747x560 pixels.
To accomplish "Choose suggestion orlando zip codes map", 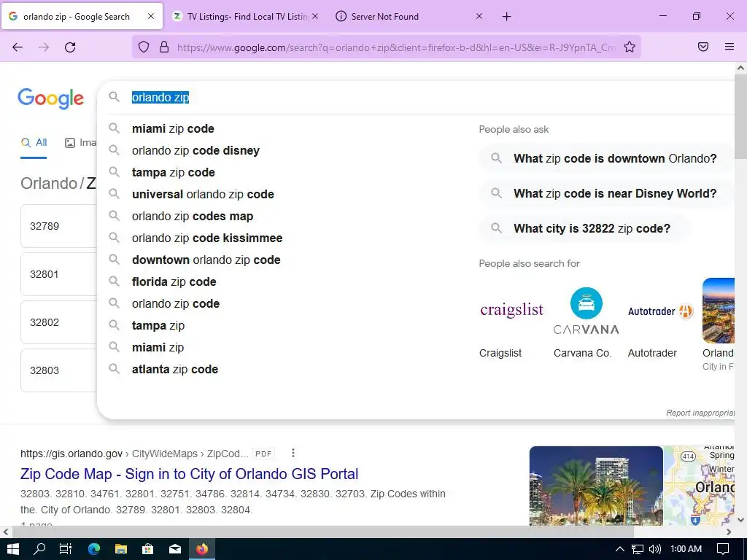I will 193,217.
